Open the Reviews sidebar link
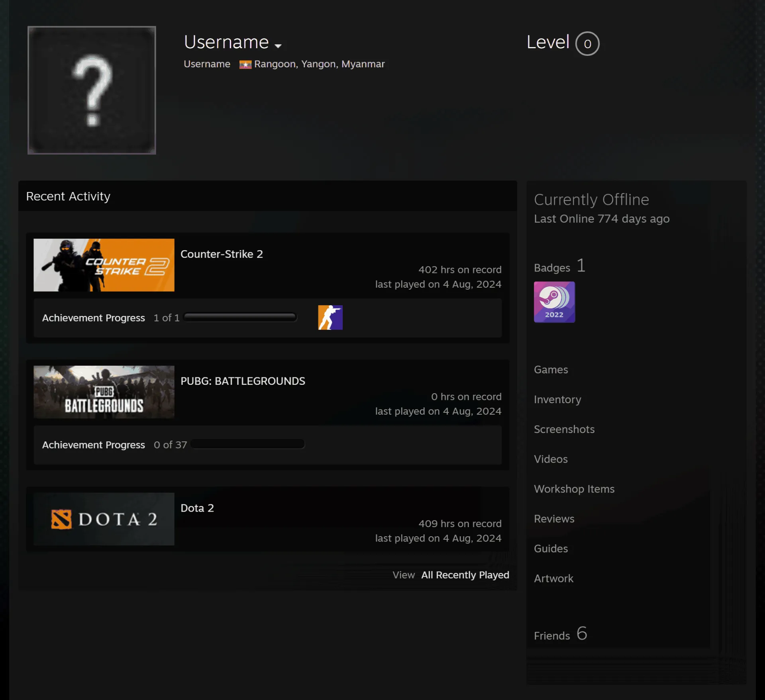The height and width of the screenshot is (700, 765). (x=554, y=519)
